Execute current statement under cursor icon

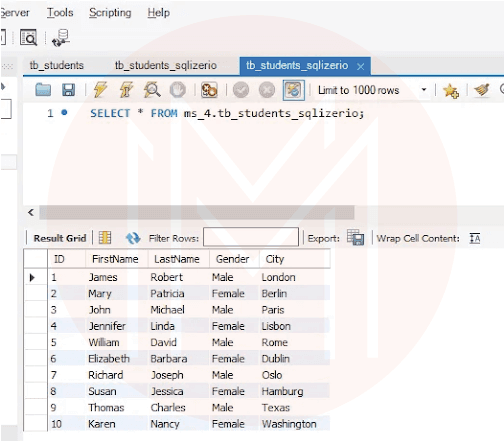[126, 90]
